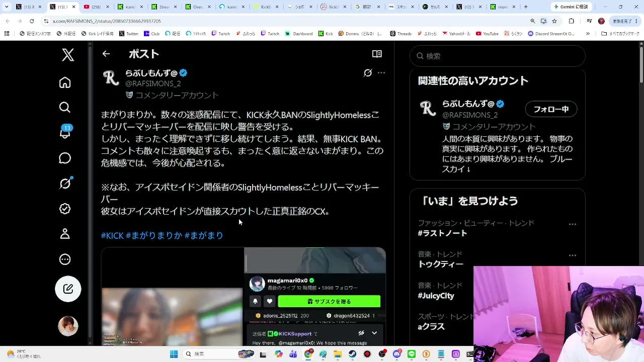
Task: Open the taskbar weather widget
Action: coord(24,354)
